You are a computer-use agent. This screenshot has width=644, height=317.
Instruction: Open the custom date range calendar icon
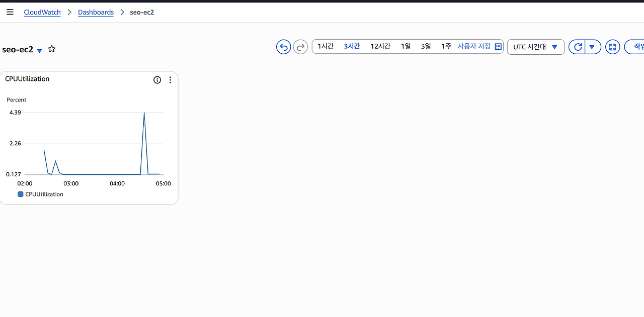pyautogui.click(x=498, y=46)
